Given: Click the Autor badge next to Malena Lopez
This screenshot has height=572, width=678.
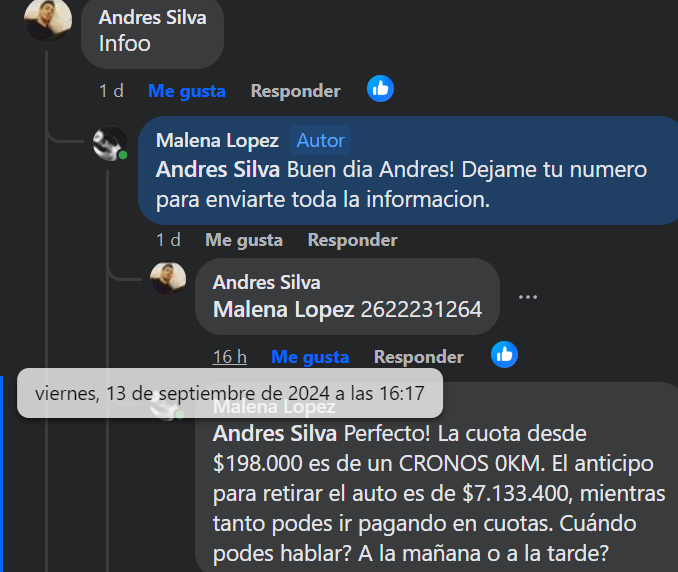Looking at the screenshot, I should [x=320, y=141].
